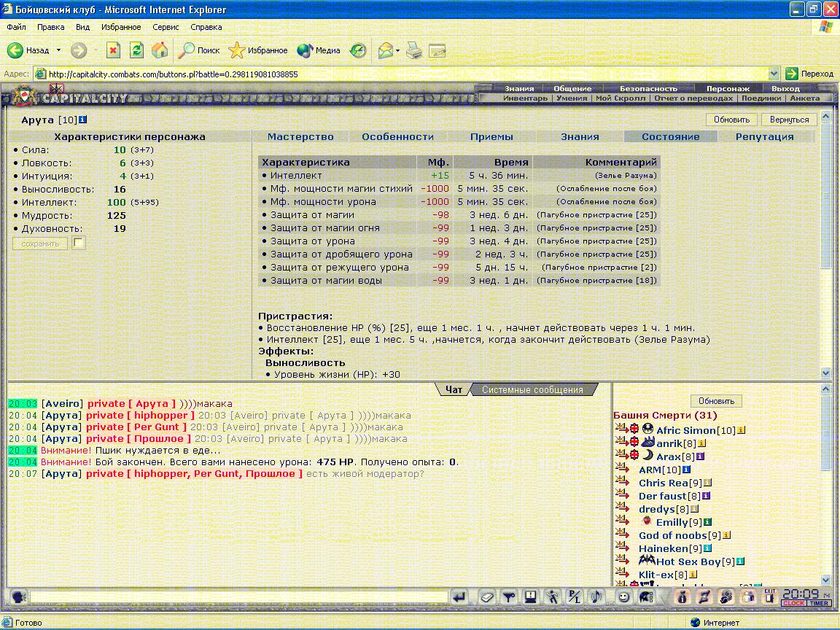Screen dimensions: 840x630
Task: Click the Медиа toolbar button
Action: click(319, 50)
